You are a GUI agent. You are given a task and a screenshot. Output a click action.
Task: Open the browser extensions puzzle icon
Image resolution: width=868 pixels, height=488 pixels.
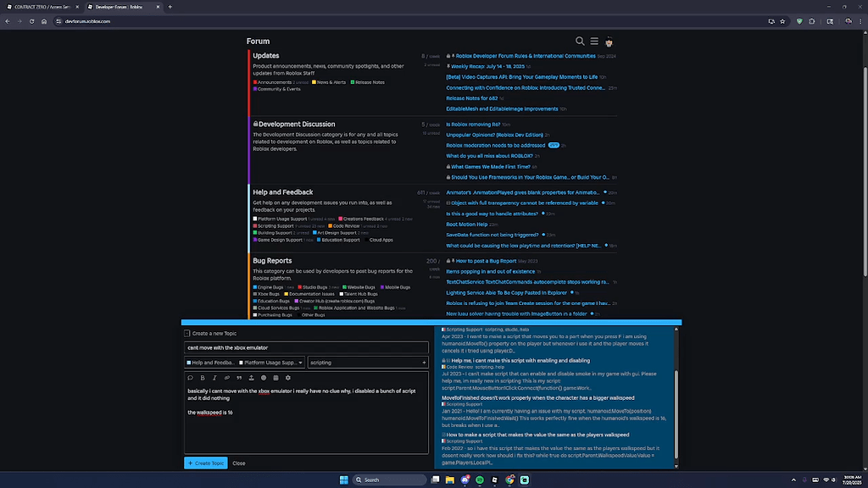point(812,21)
